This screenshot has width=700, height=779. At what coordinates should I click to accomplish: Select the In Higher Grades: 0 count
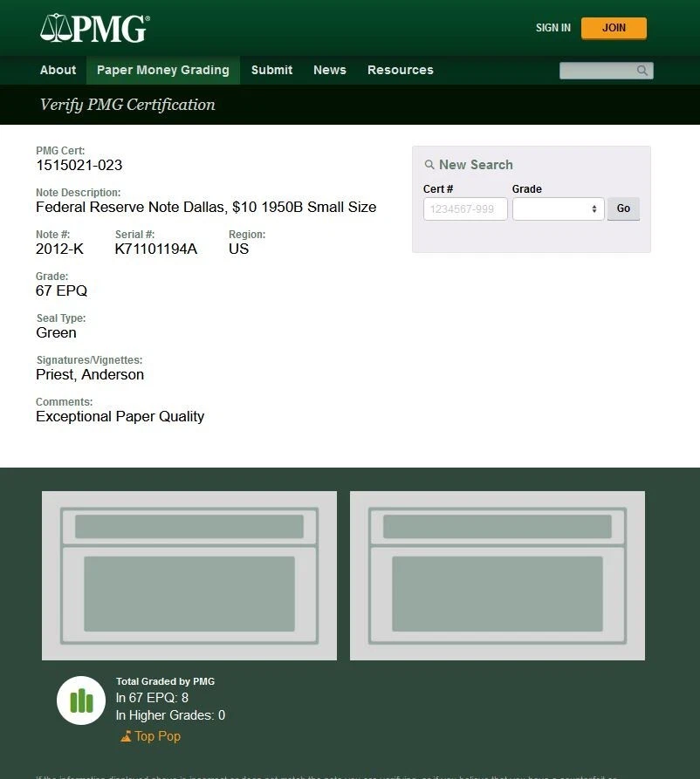coord(170,715)
